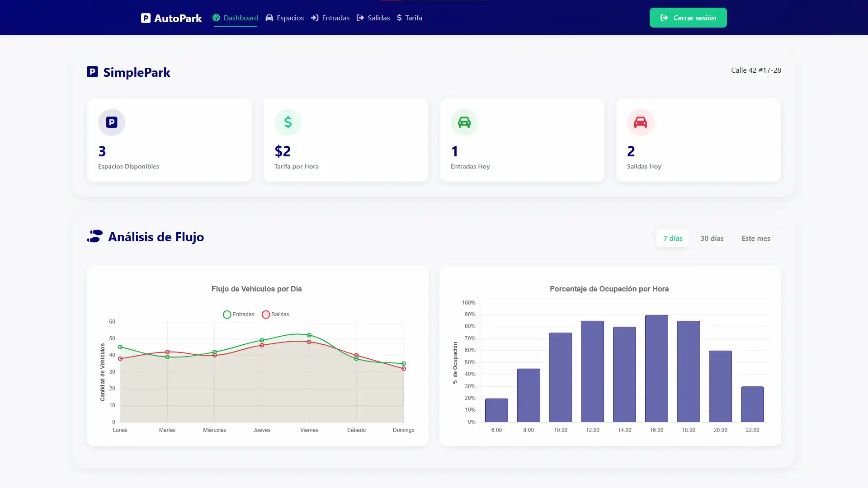Screen dimensions: 868x488
Task: Click the 12:00 occupancy bar
Action: (592, 371)
